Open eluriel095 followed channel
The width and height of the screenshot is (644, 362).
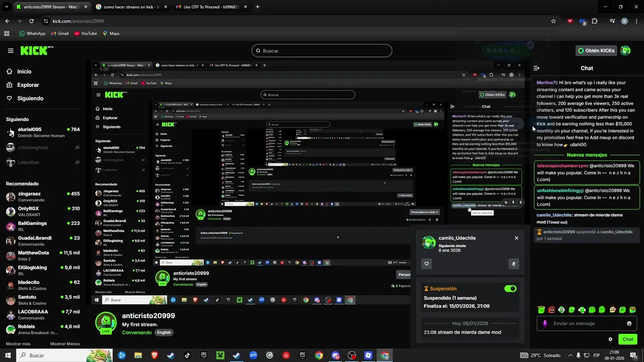pos(43,132)
